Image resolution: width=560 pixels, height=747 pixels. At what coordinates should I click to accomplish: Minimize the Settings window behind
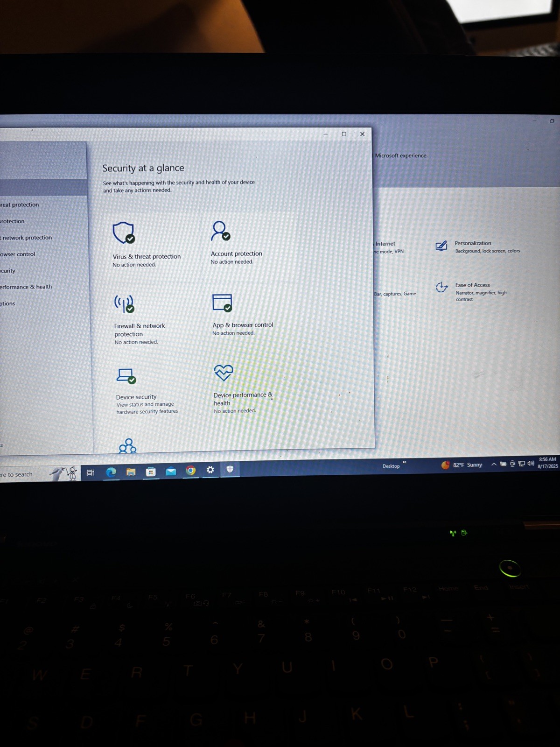tap(535, 121)
